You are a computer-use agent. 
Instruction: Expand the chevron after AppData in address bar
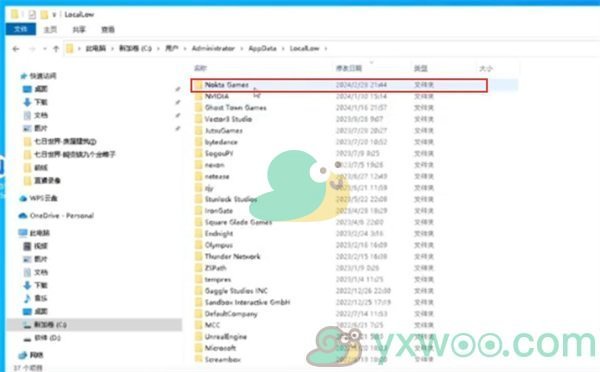coord(283,49)
